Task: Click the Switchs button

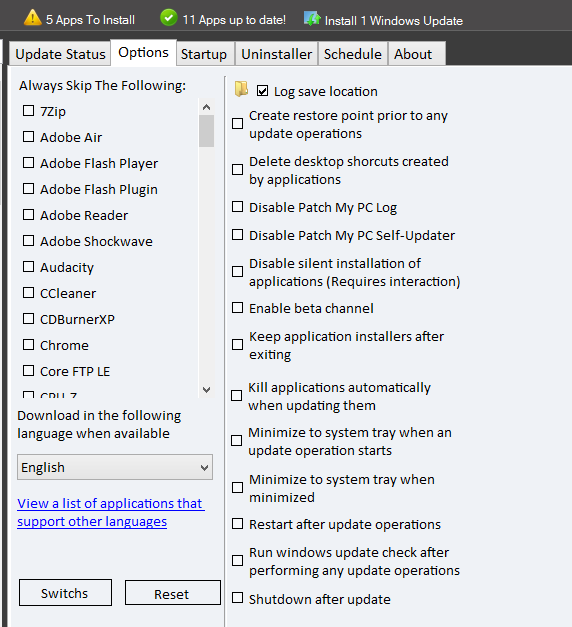Action: 65,593
